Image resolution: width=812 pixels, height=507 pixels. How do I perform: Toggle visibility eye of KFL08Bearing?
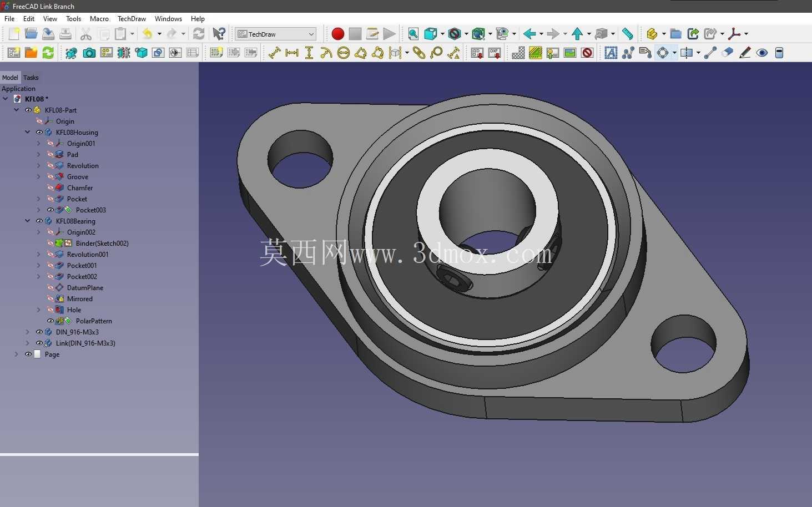pos(39,221)
